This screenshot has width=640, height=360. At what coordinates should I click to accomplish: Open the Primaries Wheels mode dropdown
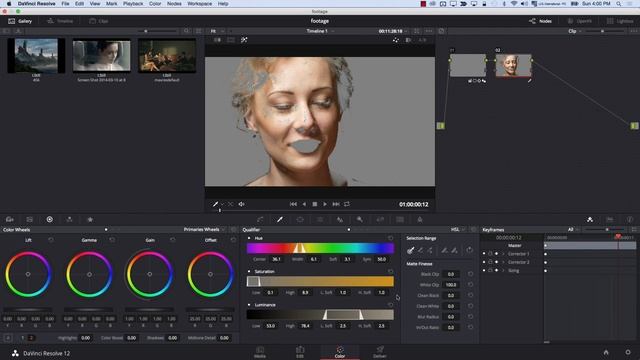click(204, 230)
